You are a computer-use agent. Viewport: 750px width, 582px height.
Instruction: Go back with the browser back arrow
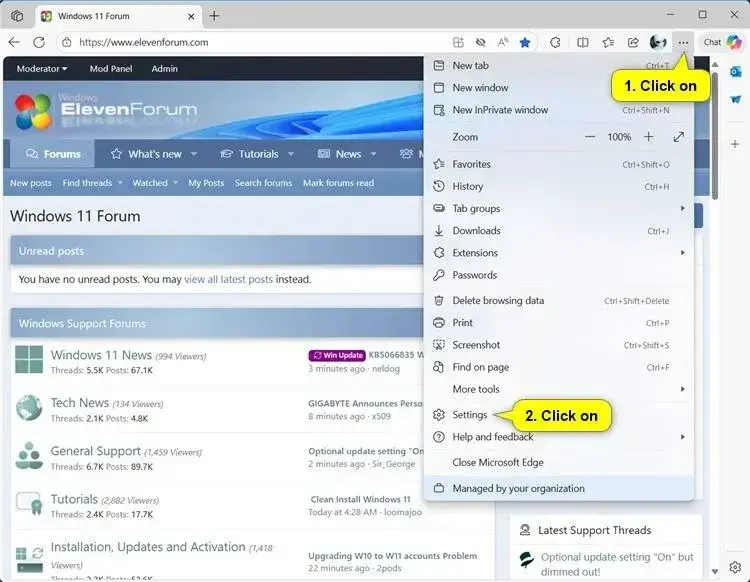pos(14,42)
